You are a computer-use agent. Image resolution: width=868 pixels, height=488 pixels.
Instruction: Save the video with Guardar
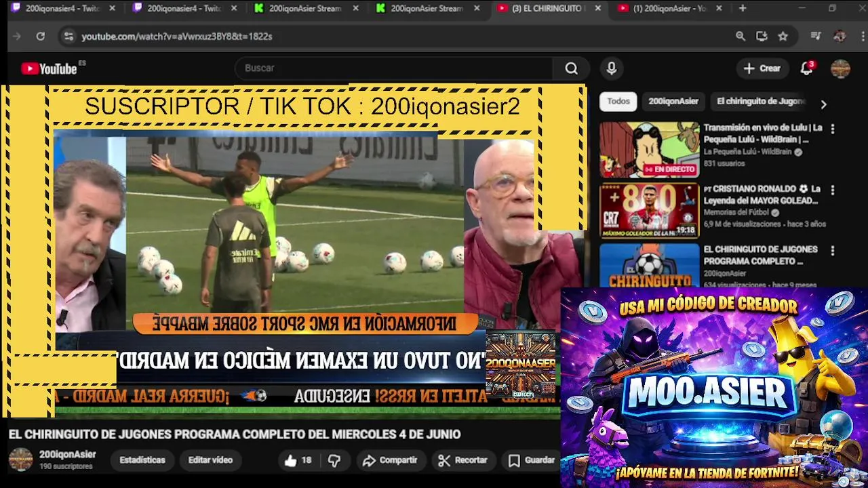(x=532, y=460)
